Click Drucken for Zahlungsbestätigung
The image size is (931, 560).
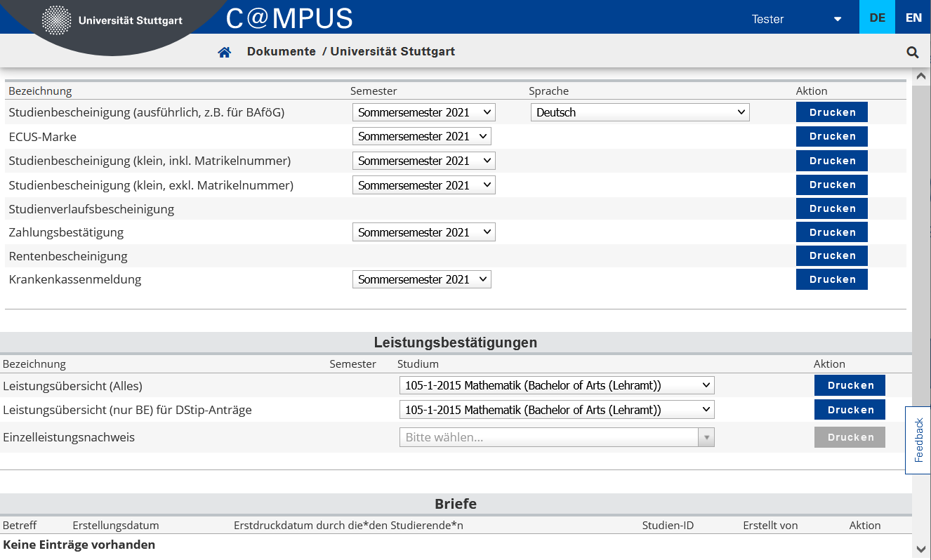click(832, 232)
